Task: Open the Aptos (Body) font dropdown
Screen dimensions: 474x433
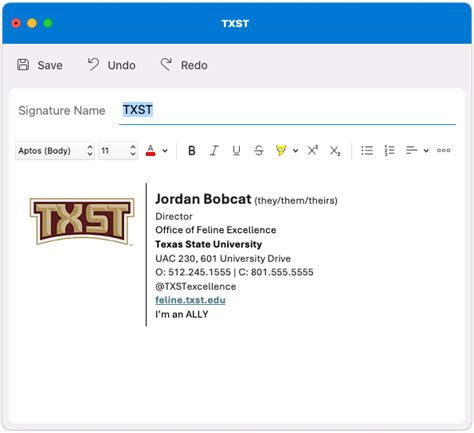Action: tap(55, 151)
